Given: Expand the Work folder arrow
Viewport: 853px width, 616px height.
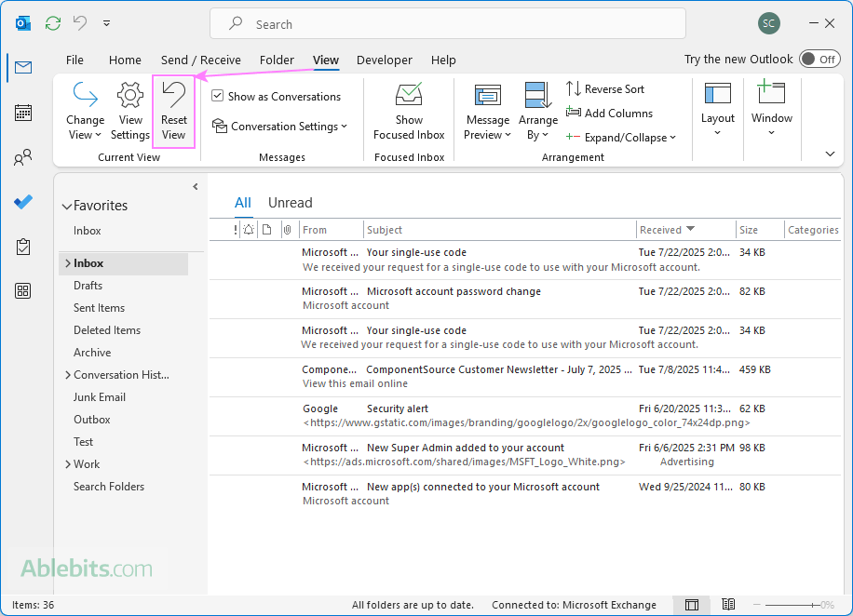Looking at the screenshot, I should 68,464.
